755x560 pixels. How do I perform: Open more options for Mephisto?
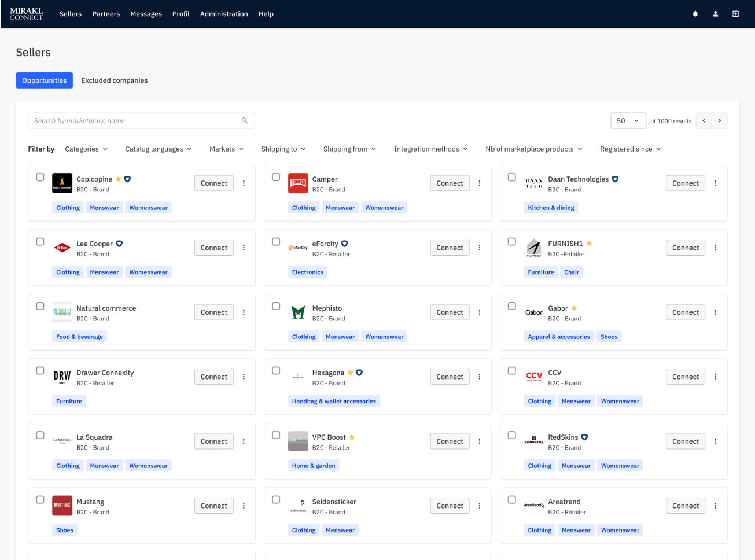click(x=480, y=312)
